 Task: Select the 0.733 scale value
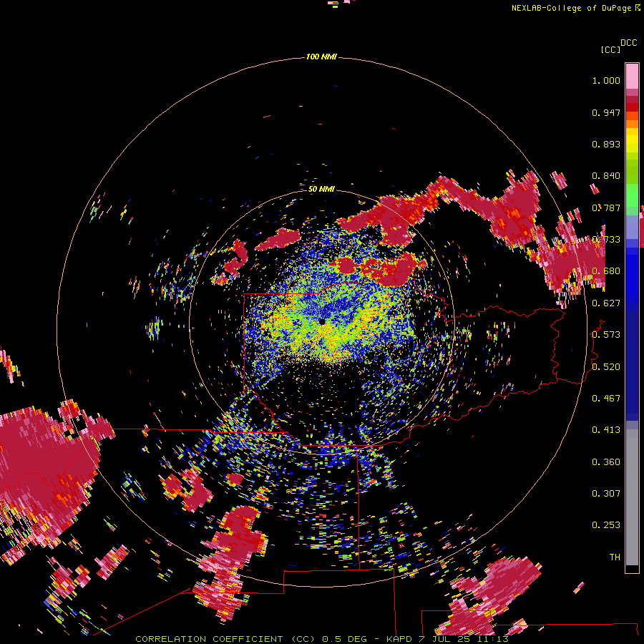click(606, 240)
